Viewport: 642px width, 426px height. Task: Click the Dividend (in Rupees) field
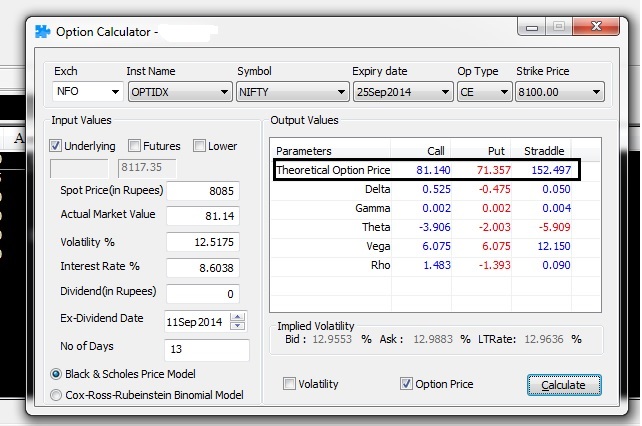(203, 294)
